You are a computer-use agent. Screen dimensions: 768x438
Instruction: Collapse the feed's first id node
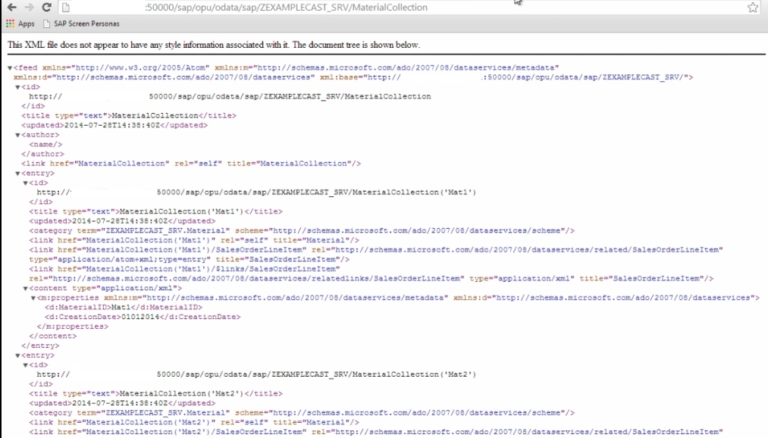coord(18,88)
